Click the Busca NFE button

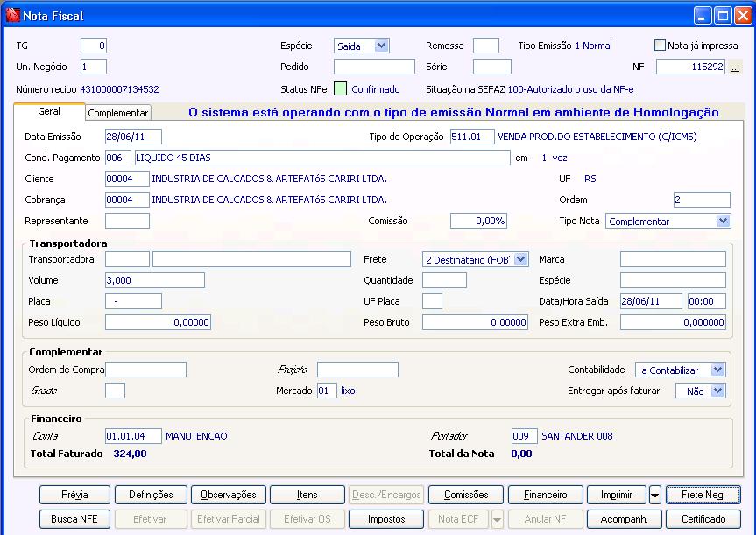coord(74,519)
